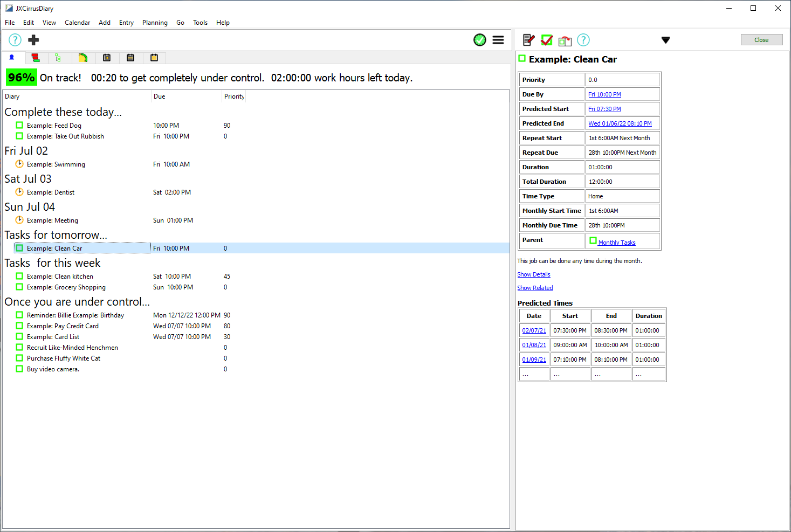Click the plus icon to add an entry

(x=33, y=40)
